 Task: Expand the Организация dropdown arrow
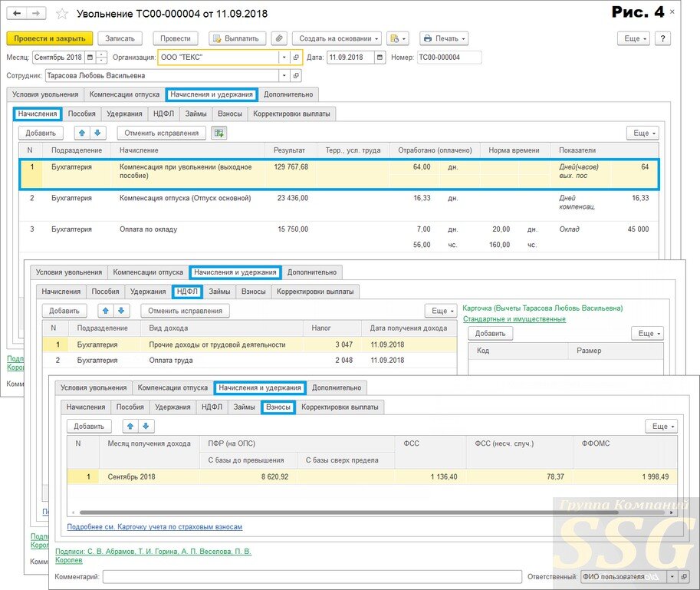pos(284,58)
